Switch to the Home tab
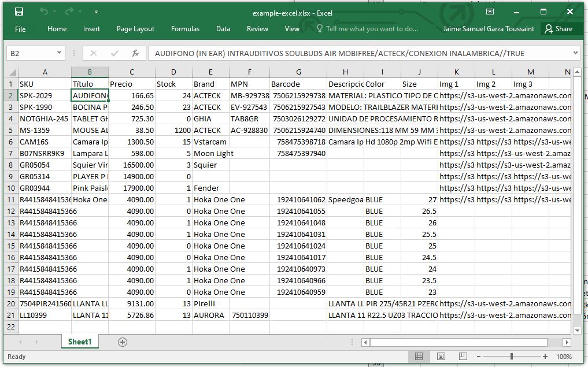Image resolution: width=588 pixels, height=367 pixels. (x=57, y=29)
